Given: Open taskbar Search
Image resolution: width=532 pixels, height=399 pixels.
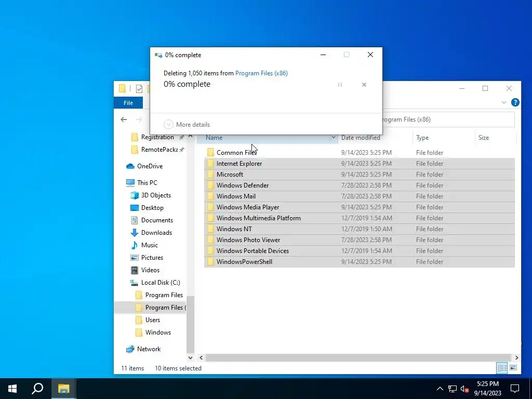Looking at the screenshot, I should (x=37, y=389).
